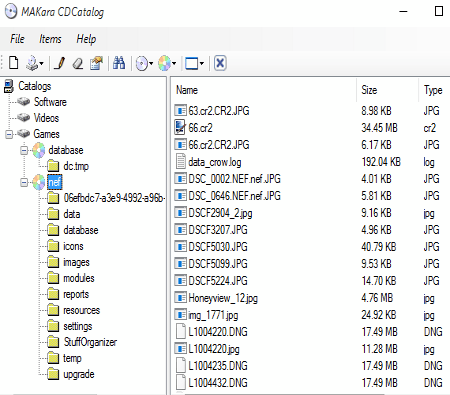The height and width of the screenshot is (395, 450).
Task: Select the database disc in tree
Action: point(66,150)
